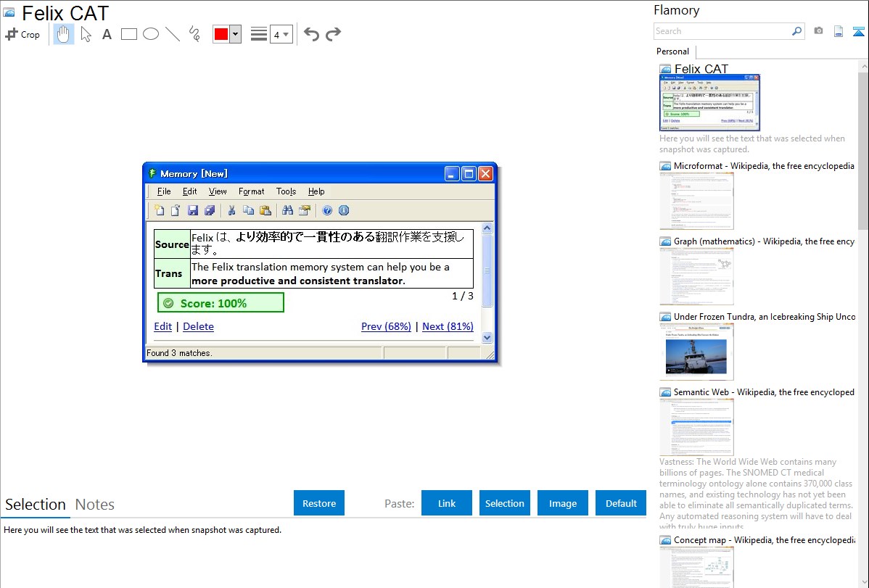This screenshot has width=869, height=588.
Task: Select the rectangle drawing tool
Action: coord(128,34)
